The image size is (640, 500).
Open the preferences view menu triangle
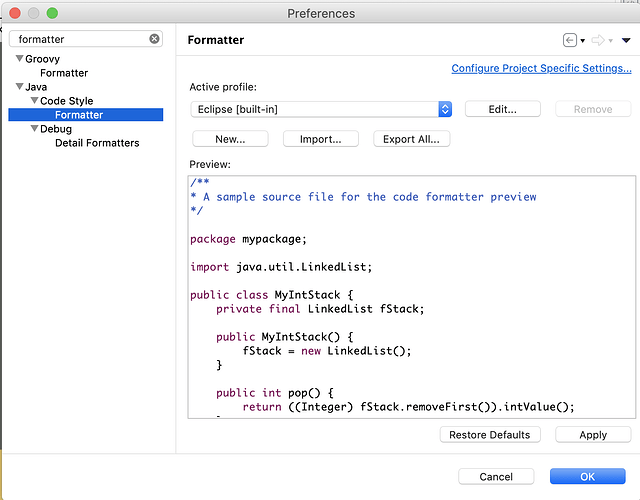point(626,40)
